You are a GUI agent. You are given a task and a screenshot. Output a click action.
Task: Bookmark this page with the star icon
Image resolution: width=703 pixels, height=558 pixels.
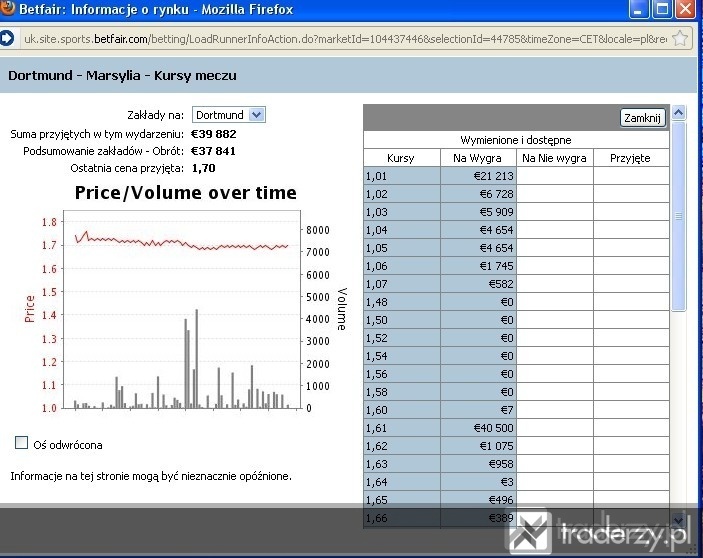[680, 39]
